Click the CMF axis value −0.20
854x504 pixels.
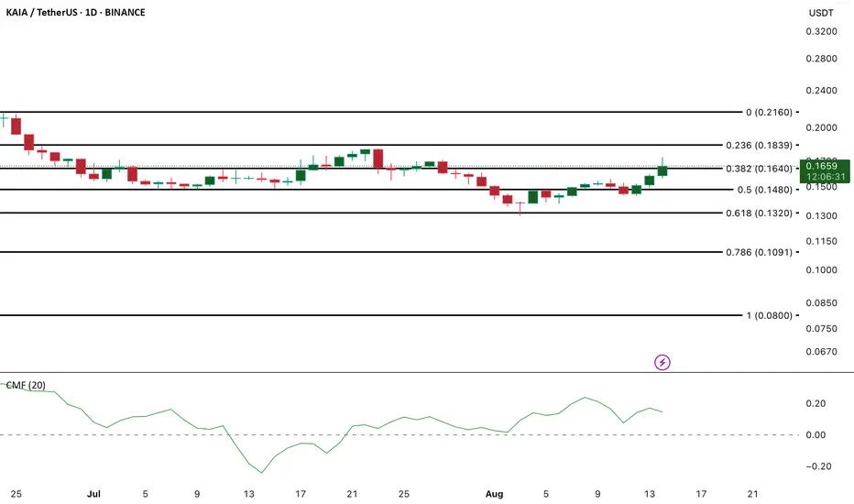point(818,466)
